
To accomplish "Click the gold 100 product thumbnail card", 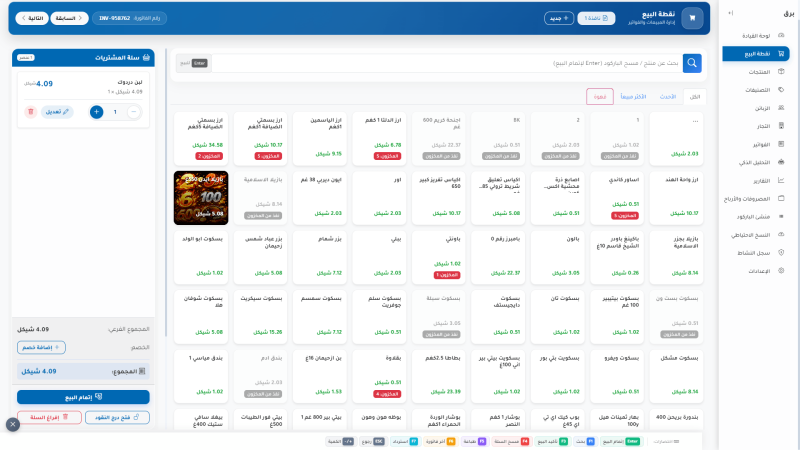I will (201, 198).
